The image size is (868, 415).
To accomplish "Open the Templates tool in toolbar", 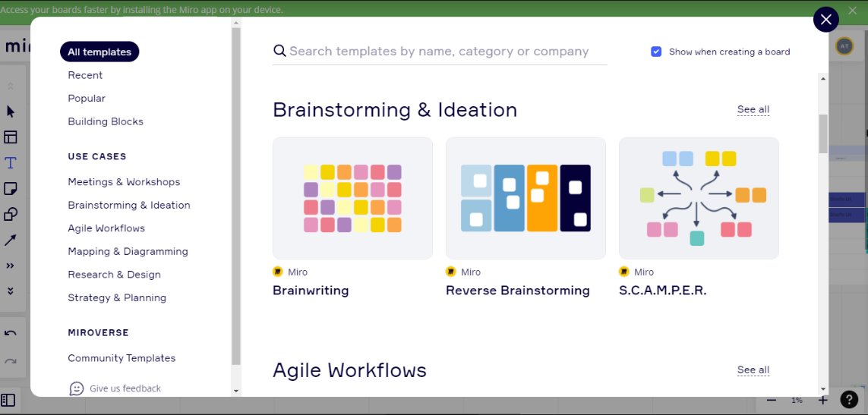I will point(11,137).
